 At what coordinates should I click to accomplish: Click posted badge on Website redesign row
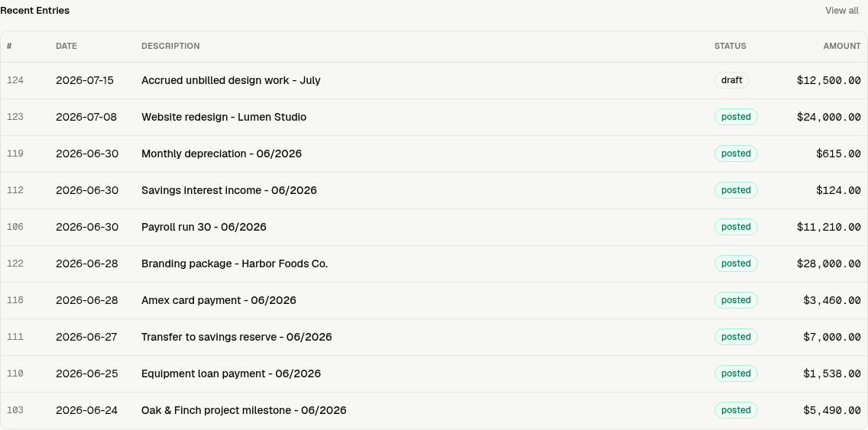pyautogui.click(x=736, y=117)
